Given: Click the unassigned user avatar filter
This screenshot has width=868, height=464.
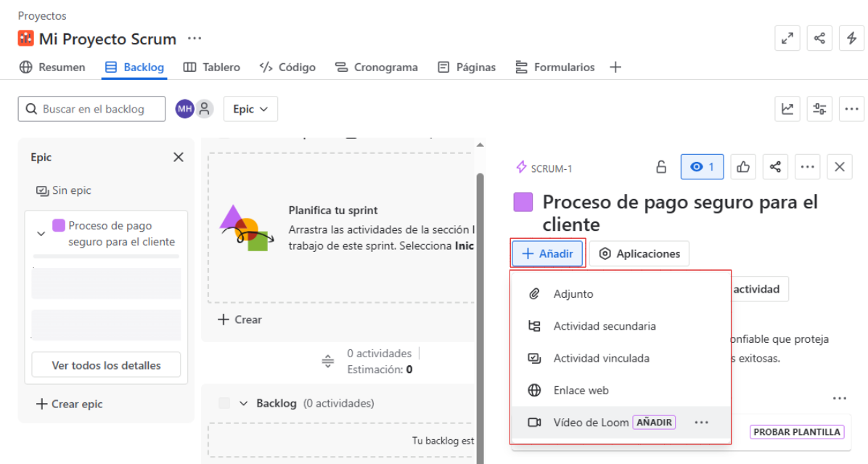Looking at the screenshot, I should 205,109.
